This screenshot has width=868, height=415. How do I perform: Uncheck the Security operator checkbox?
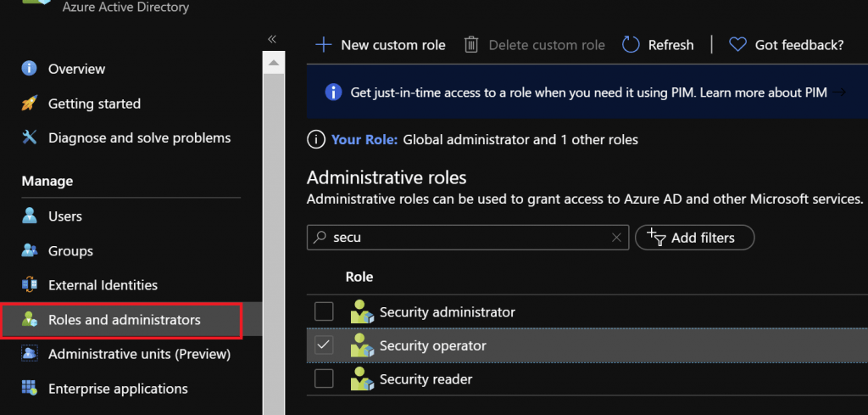[324, 345]
